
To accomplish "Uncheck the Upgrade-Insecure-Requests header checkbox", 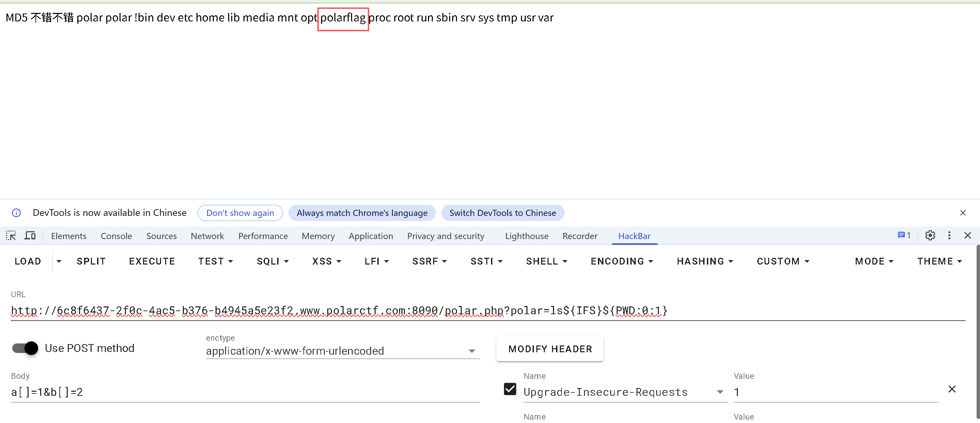I will 510,389.
